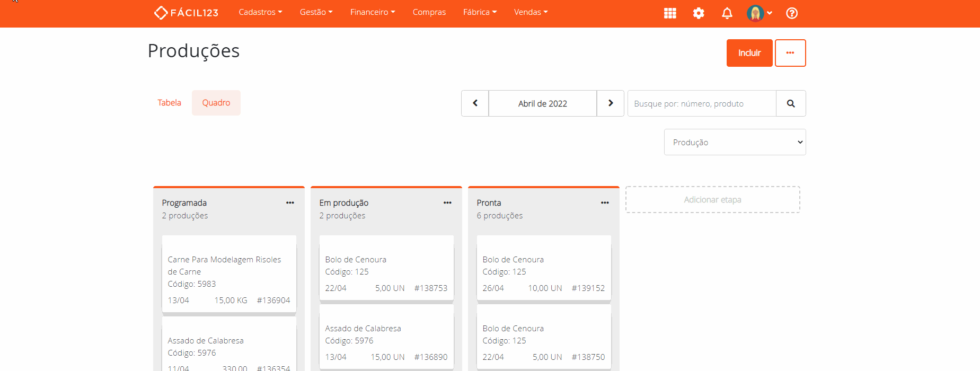
Task: Open settings gear icon
Action: pyautogui.click(x=699, y=13)
